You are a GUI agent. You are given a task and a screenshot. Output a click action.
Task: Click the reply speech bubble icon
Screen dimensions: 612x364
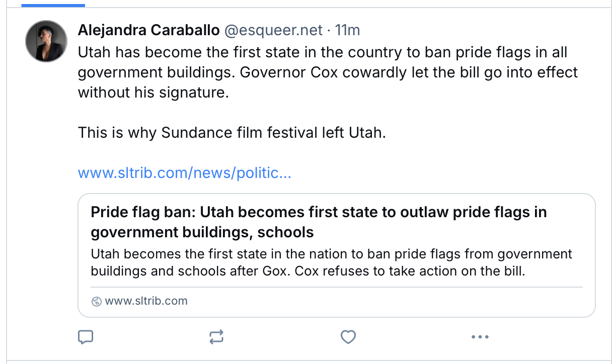click(x=86, y=337)
